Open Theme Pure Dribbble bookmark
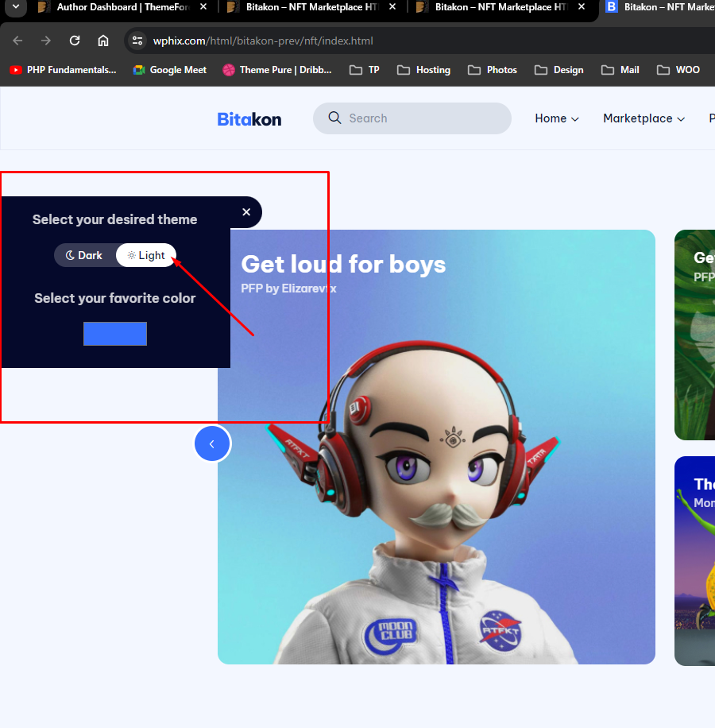 pos(277,70)
